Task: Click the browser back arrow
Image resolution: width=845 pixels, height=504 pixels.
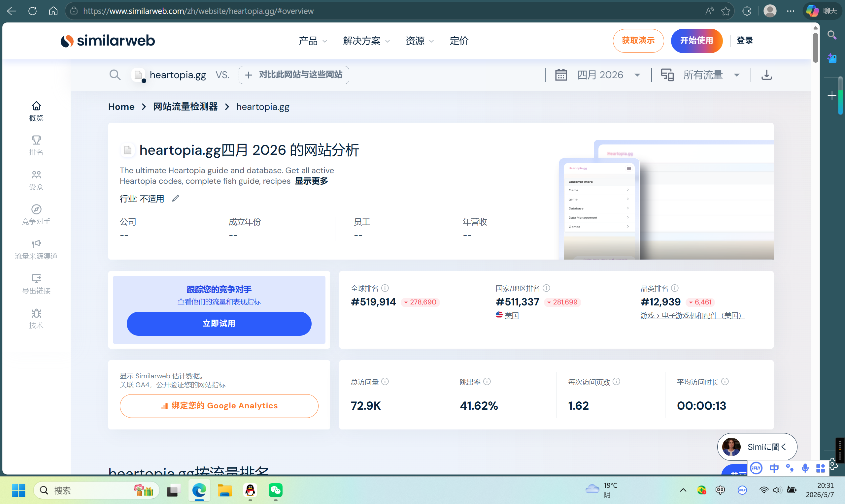Action: 12,11
